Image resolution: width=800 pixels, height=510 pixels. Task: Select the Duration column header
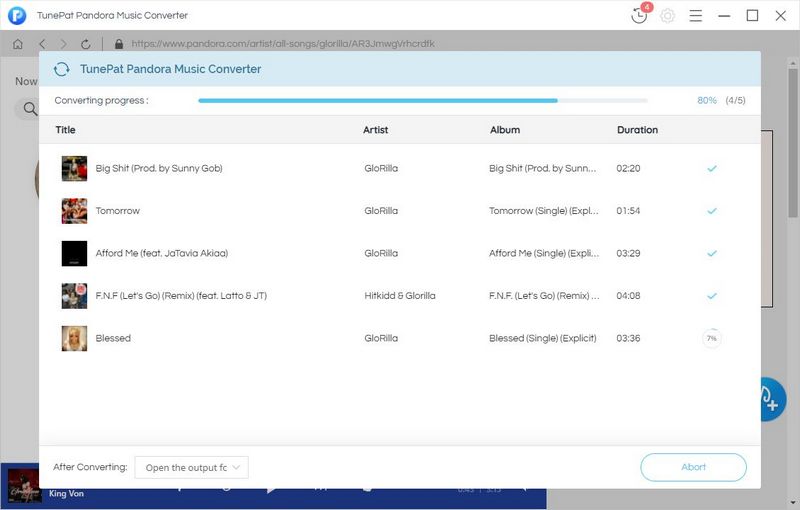(x=637, y=130)
